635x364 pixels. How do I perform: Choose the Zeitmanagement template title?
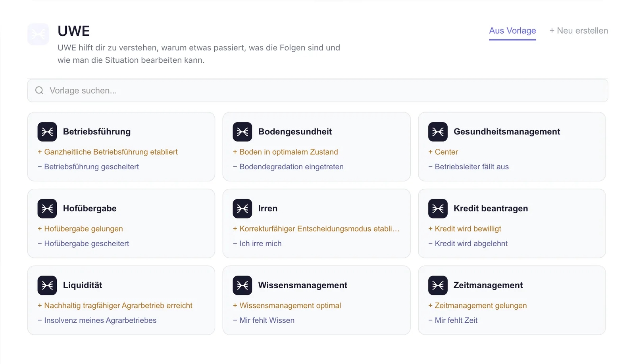coord(488,285)
